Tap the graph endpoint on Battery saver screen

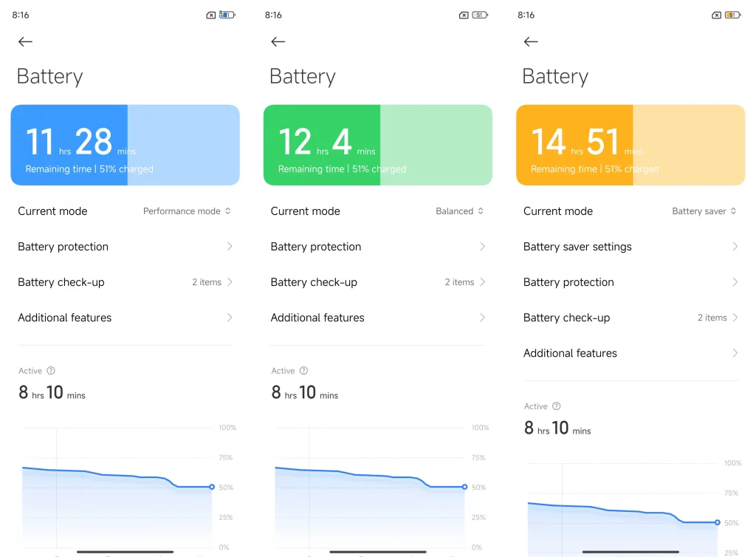pyautogui.click(x=718, y=522)
